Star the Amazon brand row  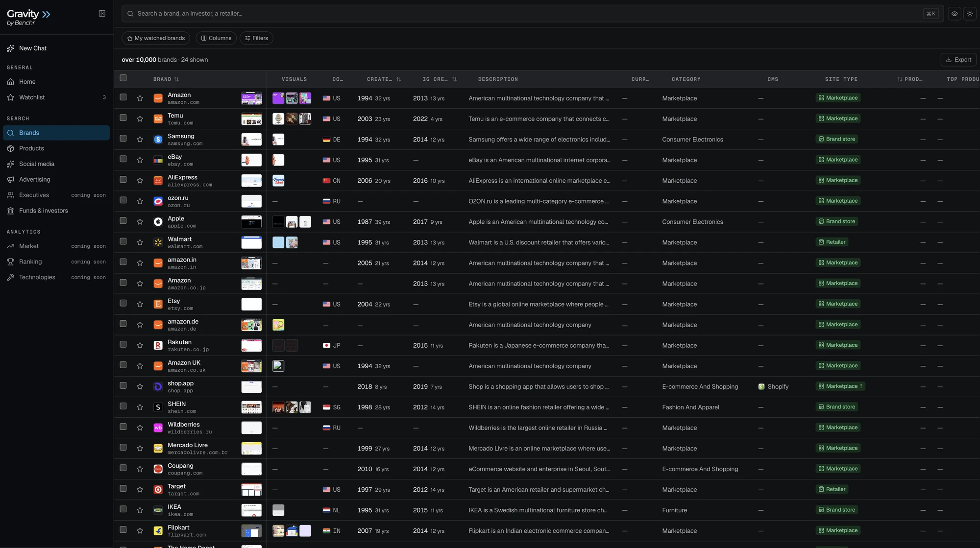click(x=140, y=98)
